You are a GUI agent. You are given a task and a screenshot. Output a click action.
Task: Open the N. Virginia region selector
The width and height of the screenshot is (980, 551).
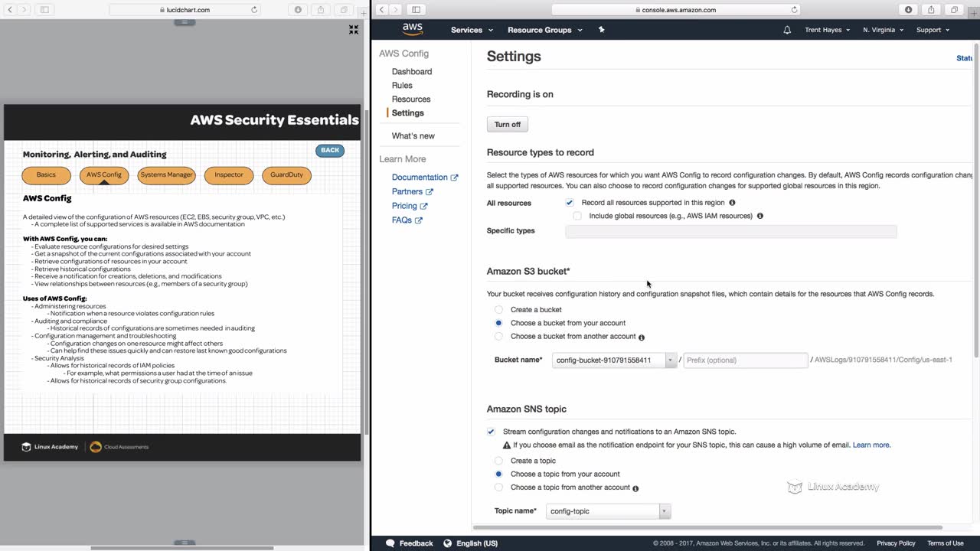pos(883,30)
